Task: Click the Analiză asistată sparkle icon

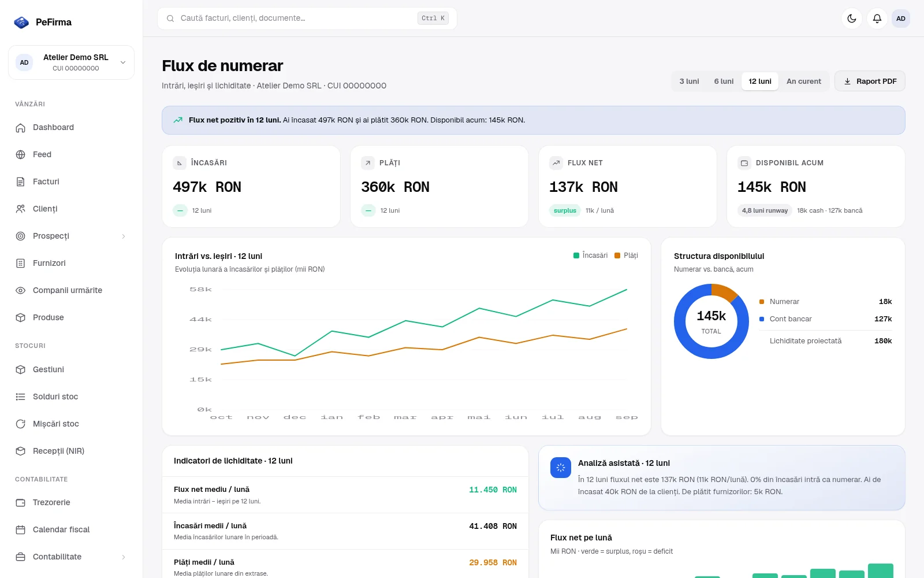Action: 561,468
